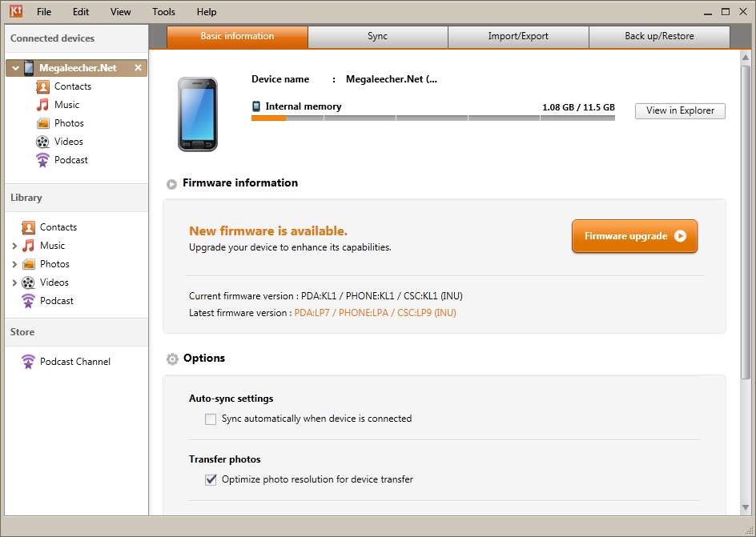Click the Firmware upgrade button

coord(634,236)
